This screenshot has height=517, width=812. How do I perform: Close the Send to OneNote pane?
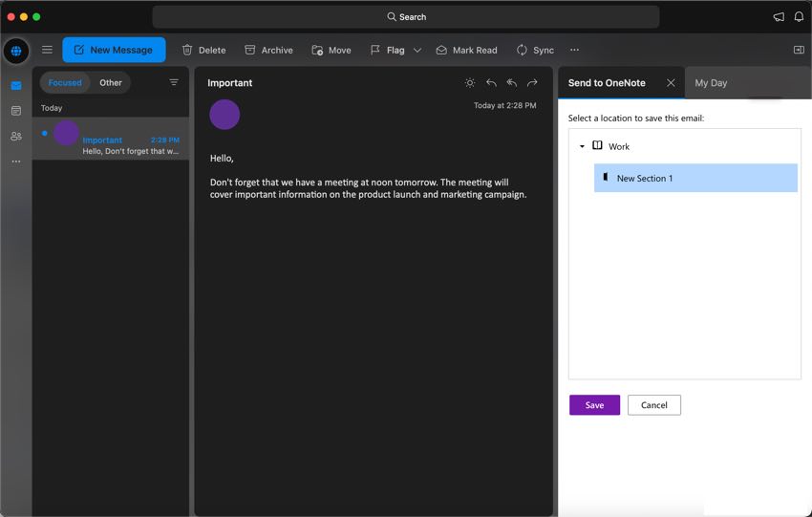coord(671,83)
